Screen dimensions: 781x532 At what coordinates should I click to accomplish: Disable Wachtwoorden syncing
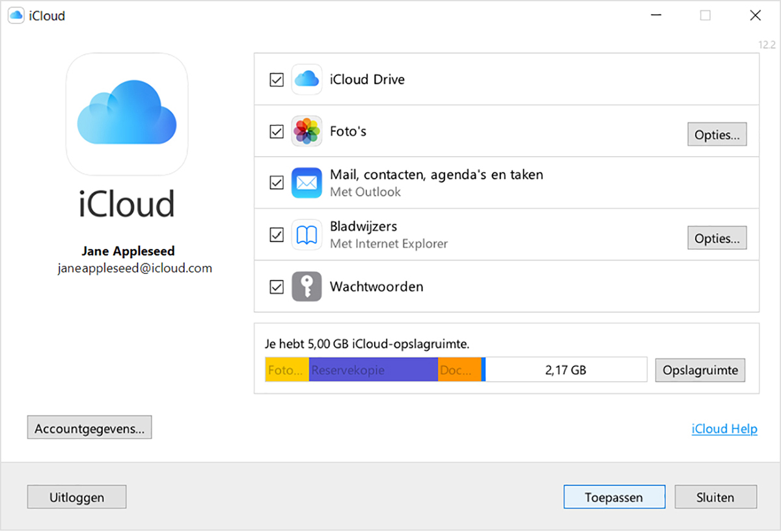[x=276, y=286]
